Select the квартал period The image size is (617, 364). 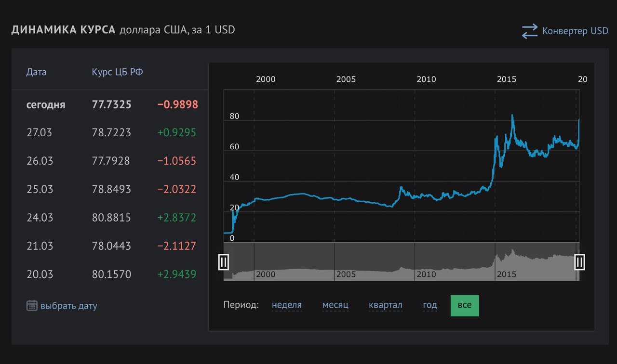(x=386, y=305)
